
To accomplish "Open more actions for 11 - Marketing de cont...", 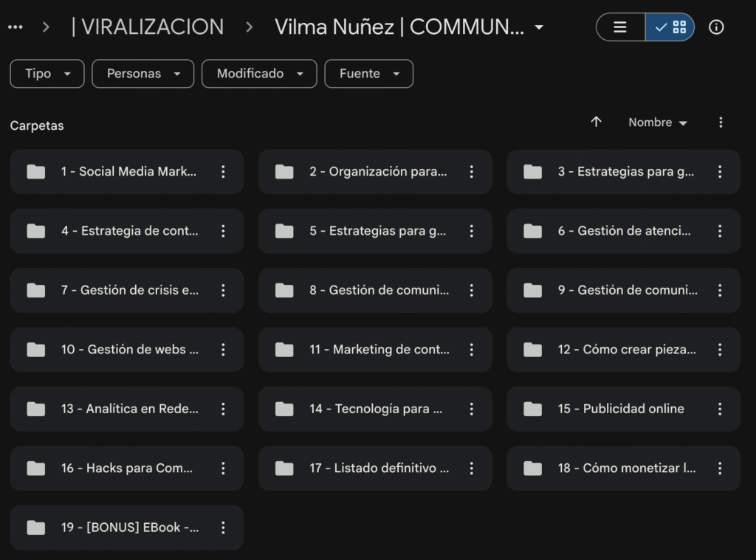I will click(472, 350).
